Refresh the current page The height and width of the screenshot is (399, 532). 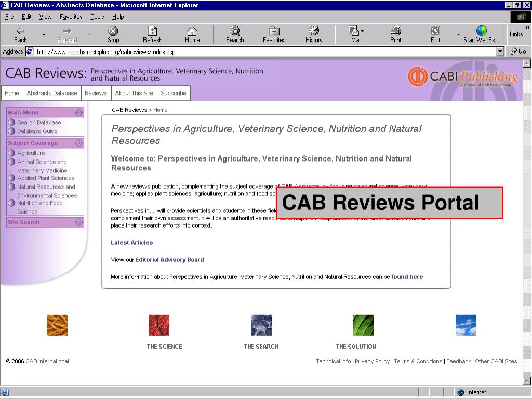tap(153, 35)
